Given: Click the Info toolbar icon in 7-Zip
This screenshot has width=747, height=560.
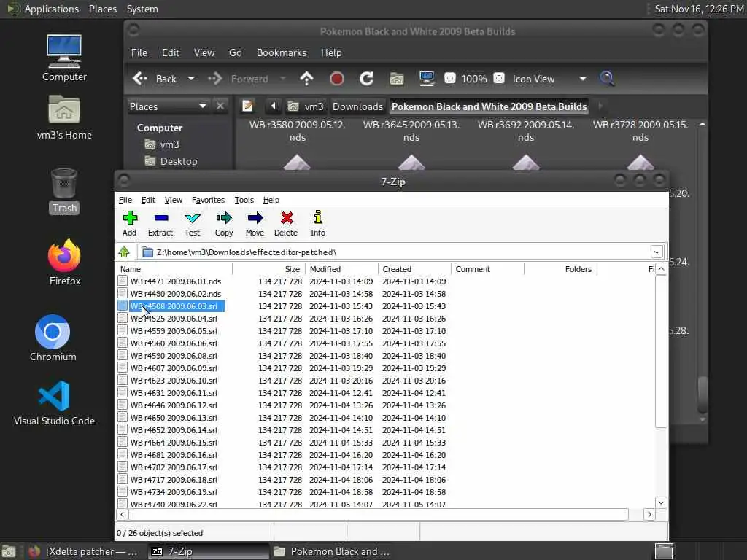Looking at the screenshot, I should point(318,217).
